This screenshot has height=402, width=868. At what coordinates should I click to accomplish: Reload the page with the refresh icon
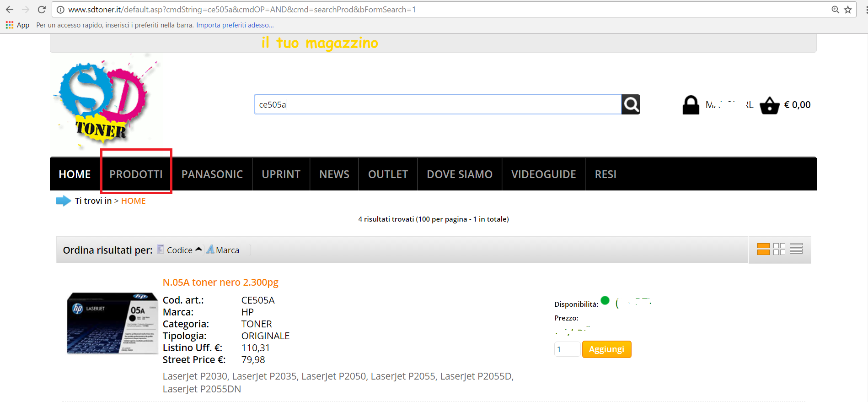[42, 10]
